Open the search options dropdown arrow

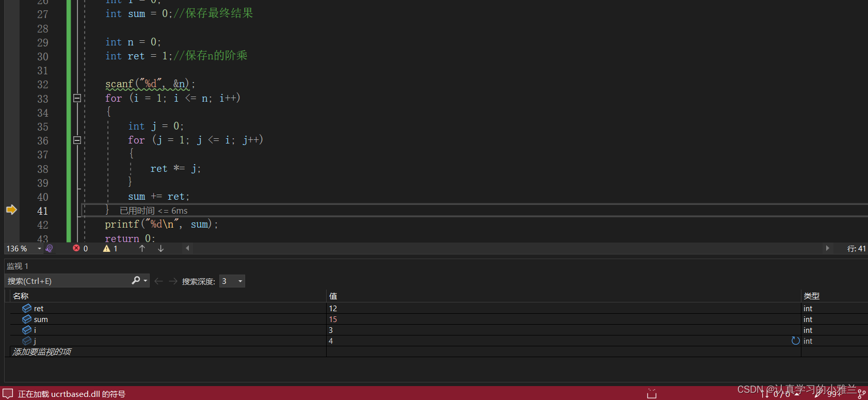pyautogui.click(x=146, y=281)
